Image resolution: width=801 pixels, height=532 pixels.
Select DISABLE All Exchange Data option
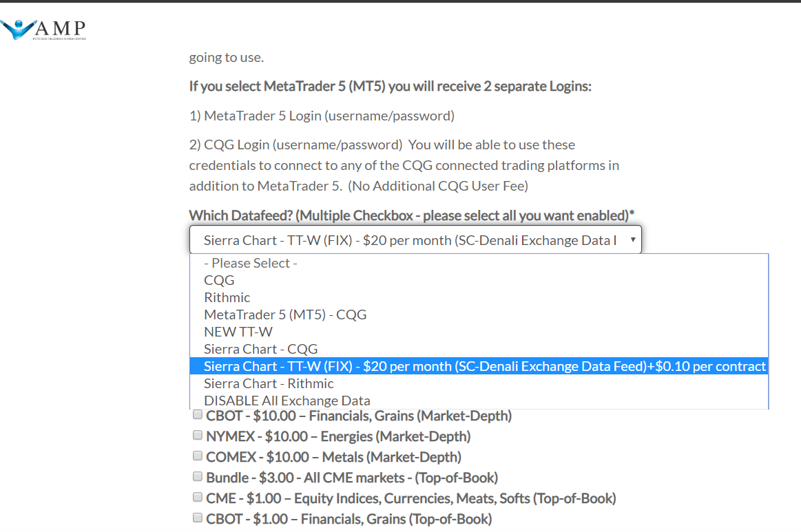pos(479,401)
